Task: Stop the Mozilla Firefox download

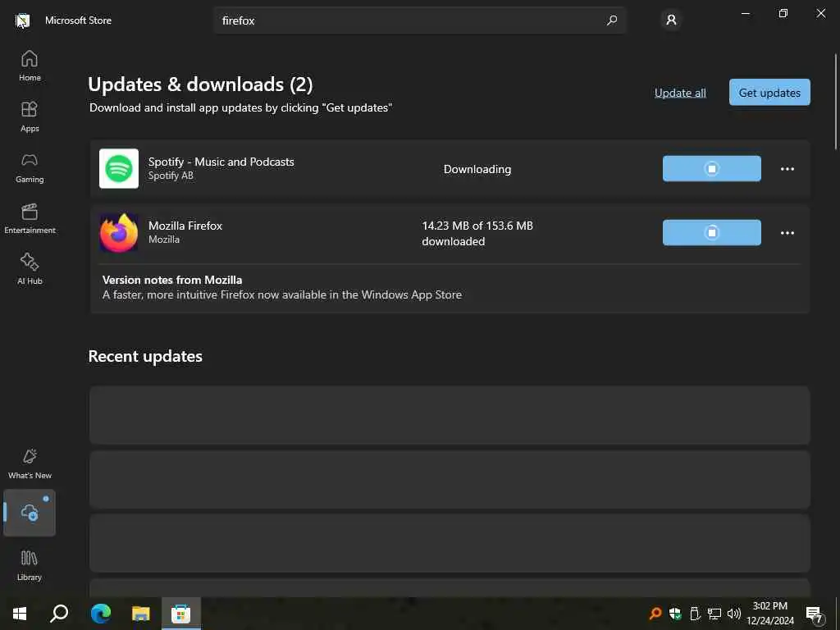Action: (711, 232)
